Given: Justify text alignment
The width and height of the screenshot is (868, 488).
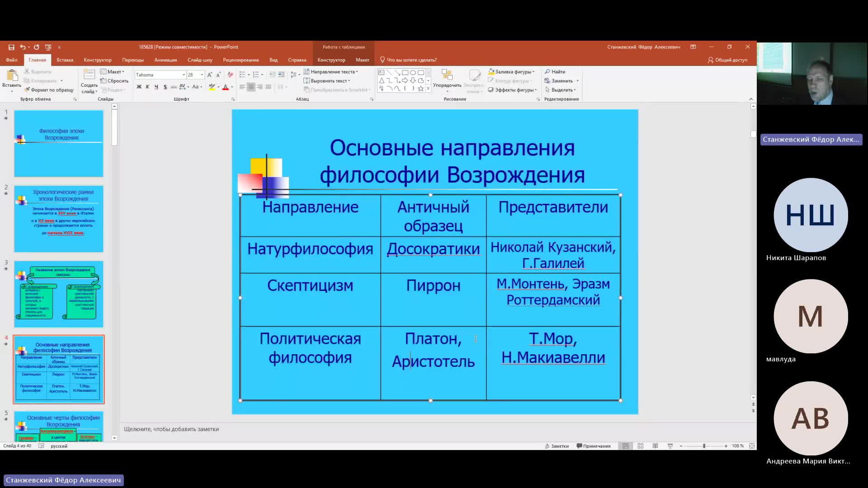Looking at the screenshot, I should (269, 87).
